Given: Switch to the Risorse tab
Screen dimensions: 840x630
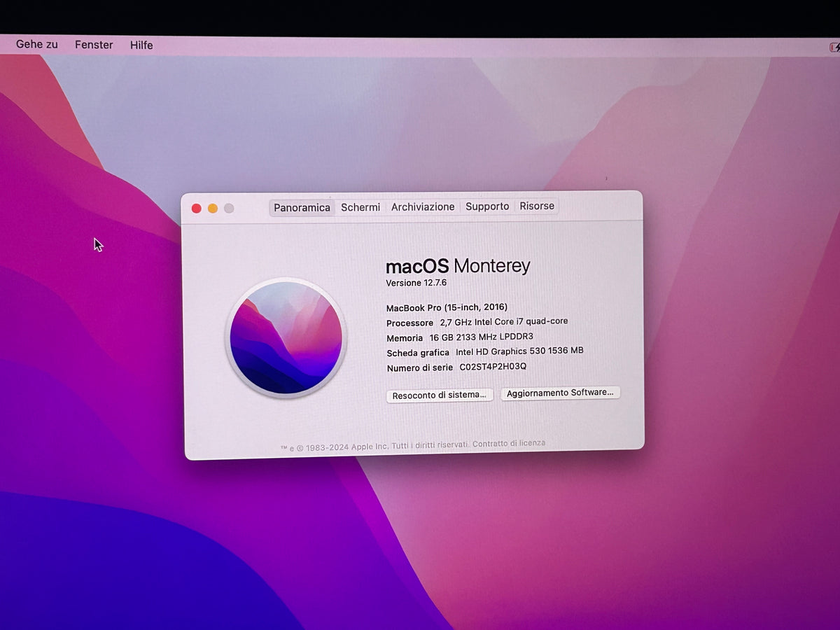Looking at the screenshot, I should point(537,206).
